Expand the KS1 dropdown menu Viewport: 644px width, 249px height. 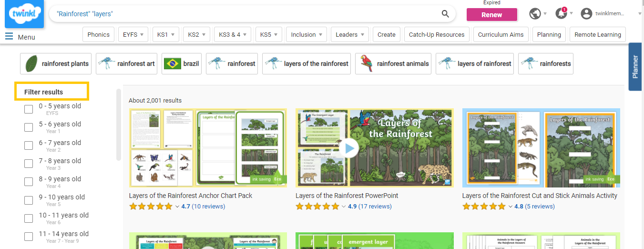click(166, 35)
